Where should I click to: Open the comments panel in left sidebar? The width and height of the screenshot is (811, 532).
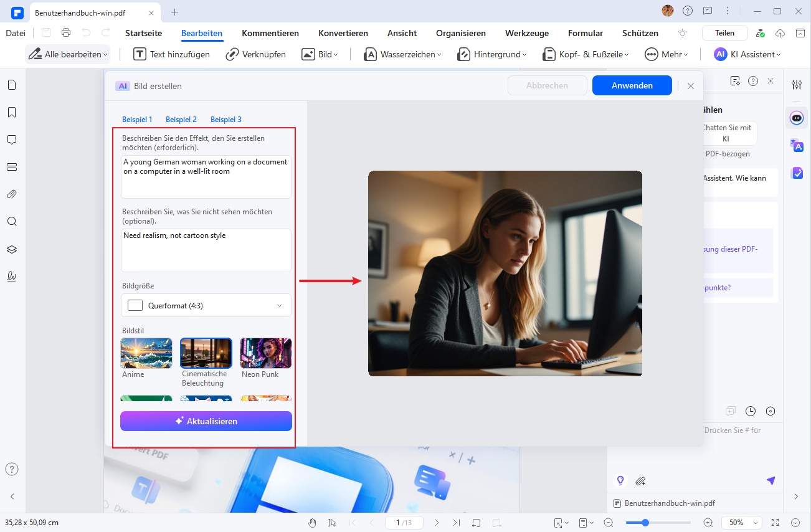tap(12, 140)
